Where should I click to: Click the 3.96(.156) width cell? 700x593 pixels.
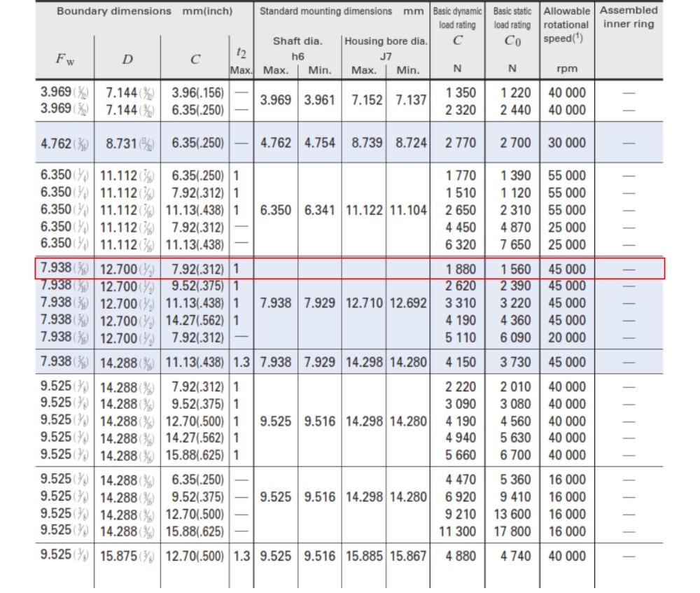[x=198, y=92]
